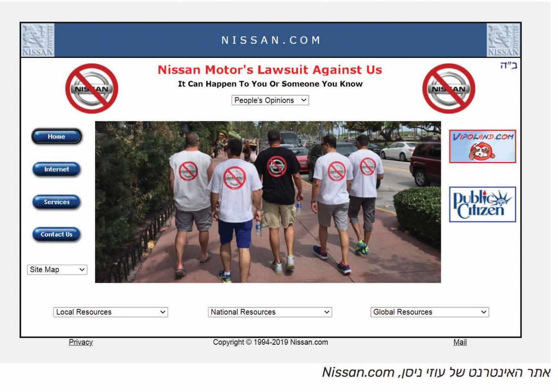Click the Nissan Motor's Lawsuit Against Us heading

coord(270,70)
